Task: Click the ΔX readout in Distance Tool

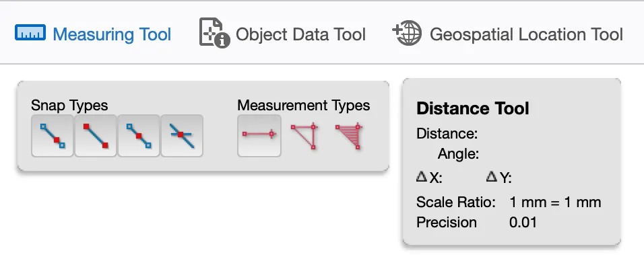Action: pyautogui.click(x=429, y=178)
